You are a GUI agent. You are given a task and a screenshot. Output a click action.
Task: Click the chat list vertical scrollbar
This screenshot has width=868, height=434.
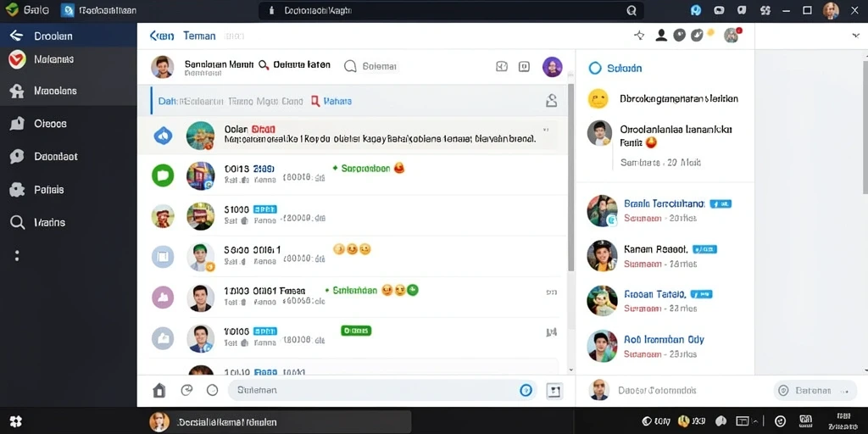(570, 177)
